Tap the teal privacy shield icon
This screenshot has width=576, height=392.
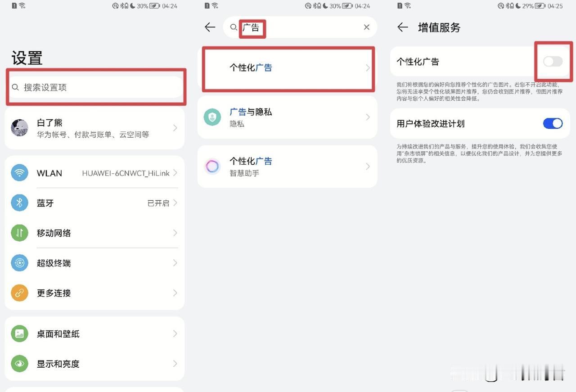point(212,117)
